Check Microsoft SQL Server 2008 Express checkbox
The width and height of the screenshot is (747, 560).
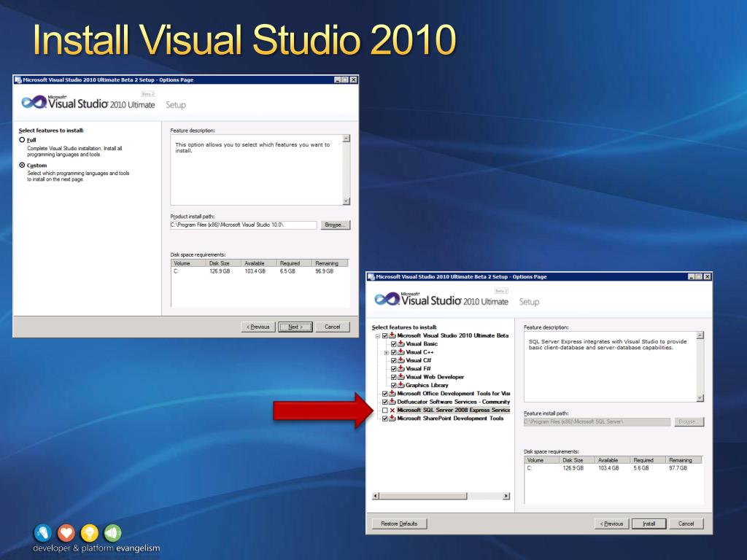(x=385, y=410)
